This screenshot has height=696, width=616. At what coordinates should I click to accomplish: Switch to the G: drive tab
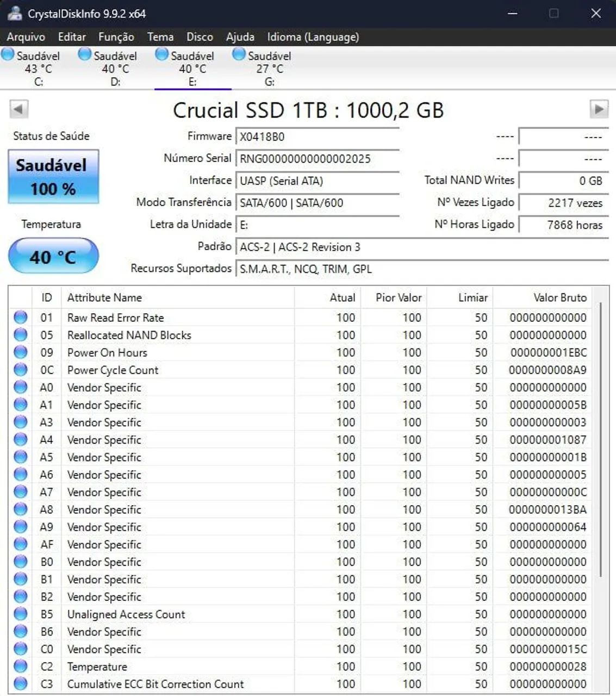(270, 68)
